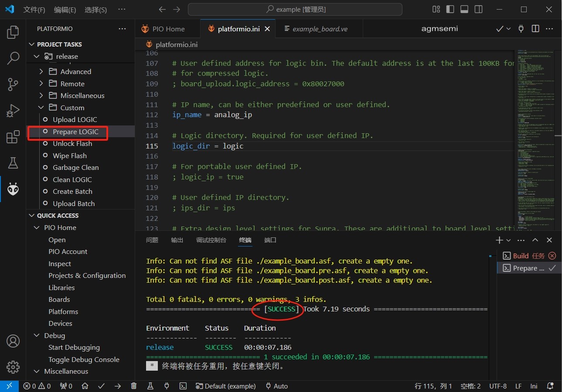Screen dimensions: 562x392
Task: Run the Prepare LOGIC task
Action: [75, 132]
